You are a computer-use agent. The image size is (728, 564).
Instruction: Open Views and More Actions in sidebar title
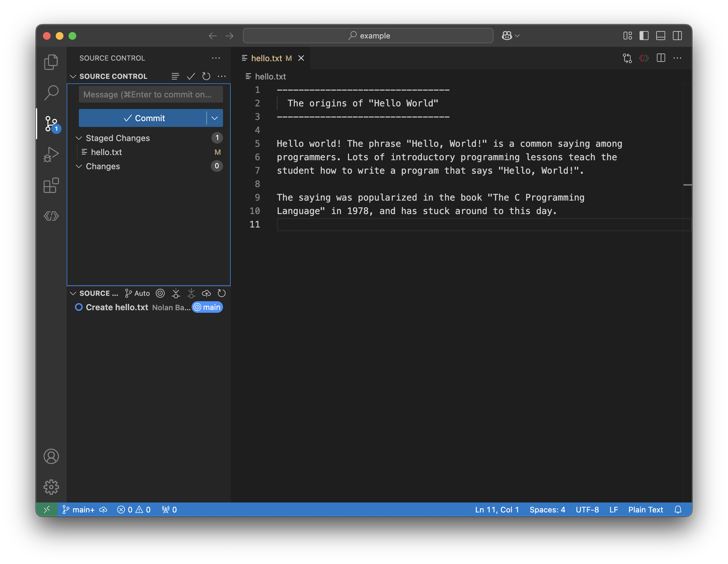pyautogui.click(x=216, y=58)
